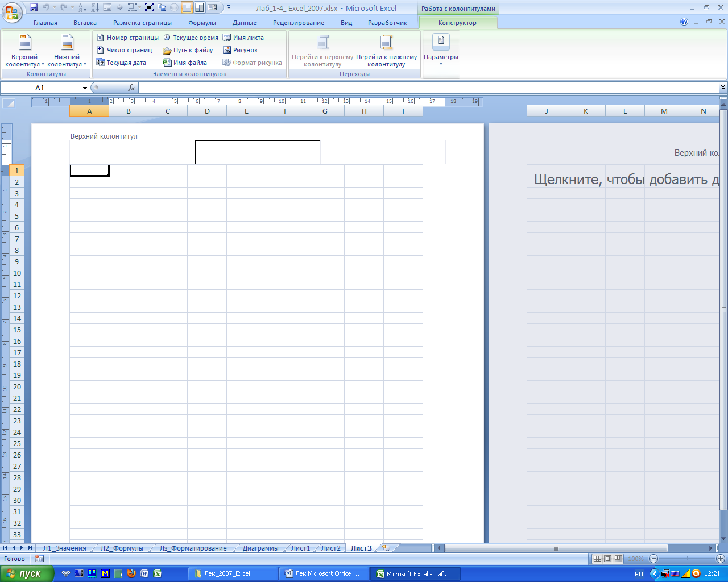Screen dimensions: 728x582
Task: Launch Word from quick launch icons
Action: point(144,573)
